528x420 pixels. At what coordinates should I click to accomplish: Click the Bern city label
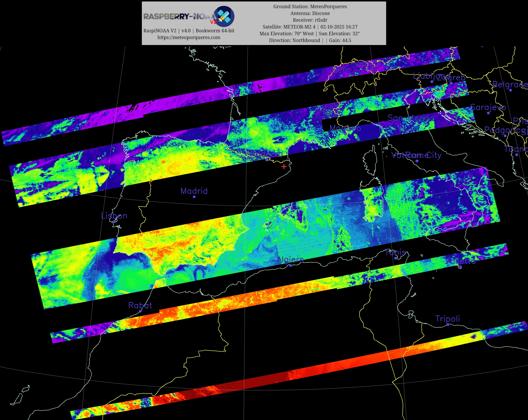341,70
